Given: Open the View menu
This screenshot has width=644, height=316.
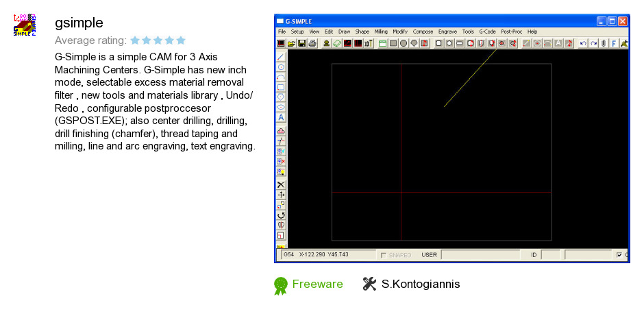Looking at the screenshot, I should (x=314, y=32).
